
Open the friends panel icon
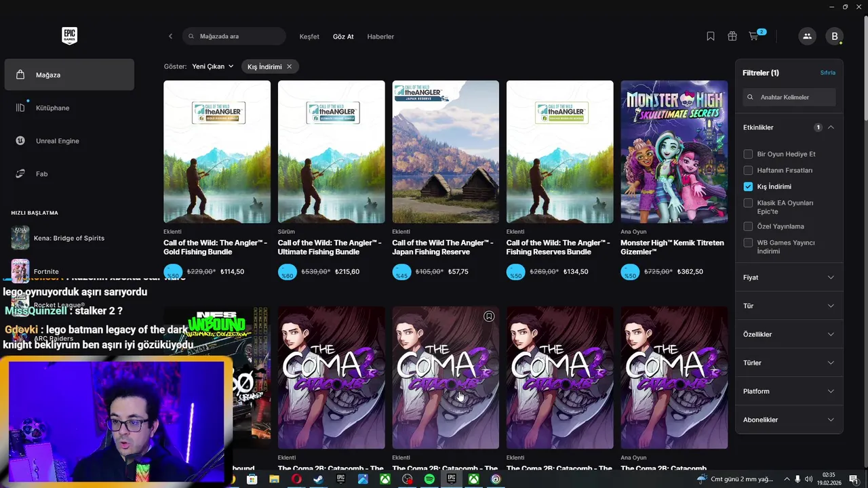[807, 37]
